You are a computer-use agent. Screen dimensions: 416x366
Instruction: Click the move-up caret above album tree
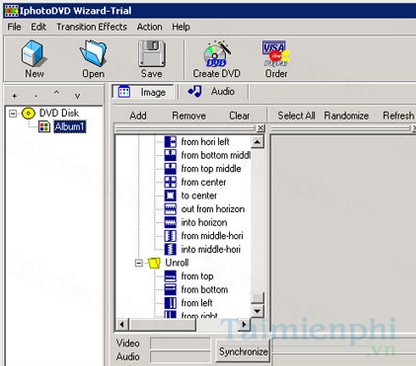click(57, 93)
